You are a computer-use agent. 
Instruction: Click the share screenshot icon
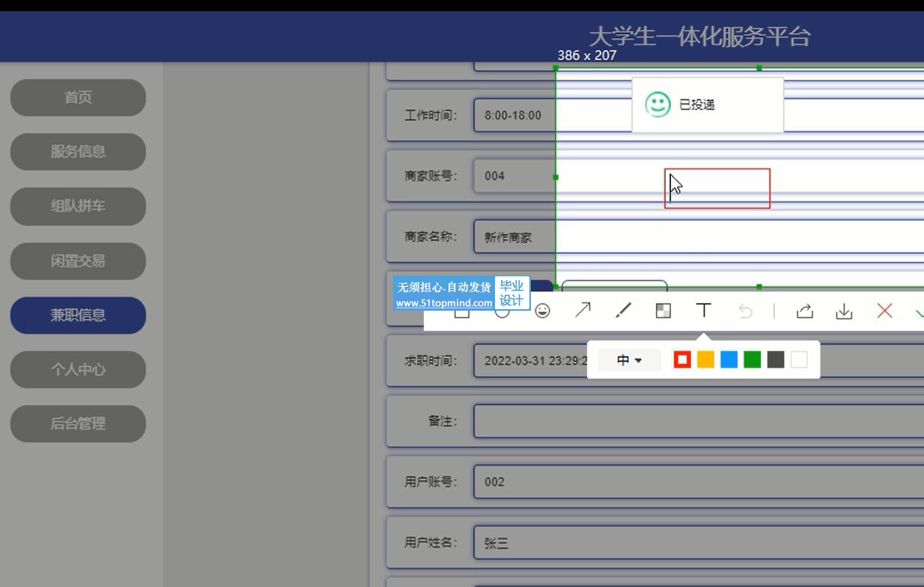pos(804,310)
